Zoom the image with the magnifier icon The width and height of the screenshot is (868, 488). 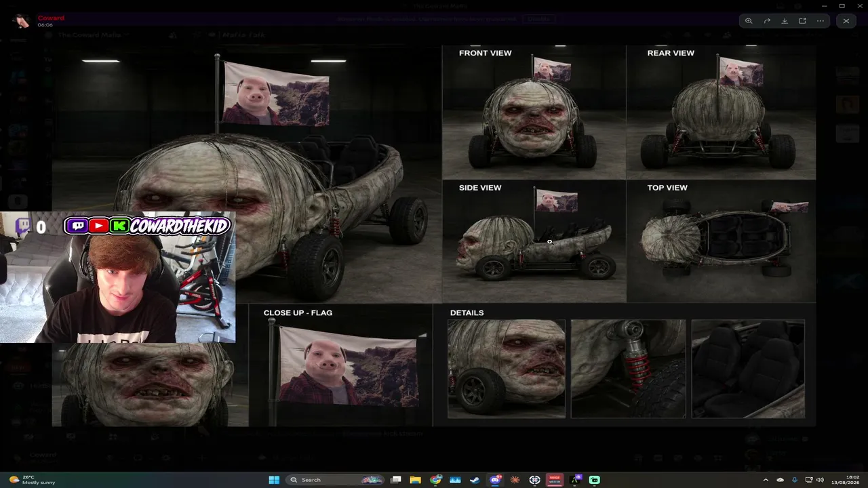point(749,21)
